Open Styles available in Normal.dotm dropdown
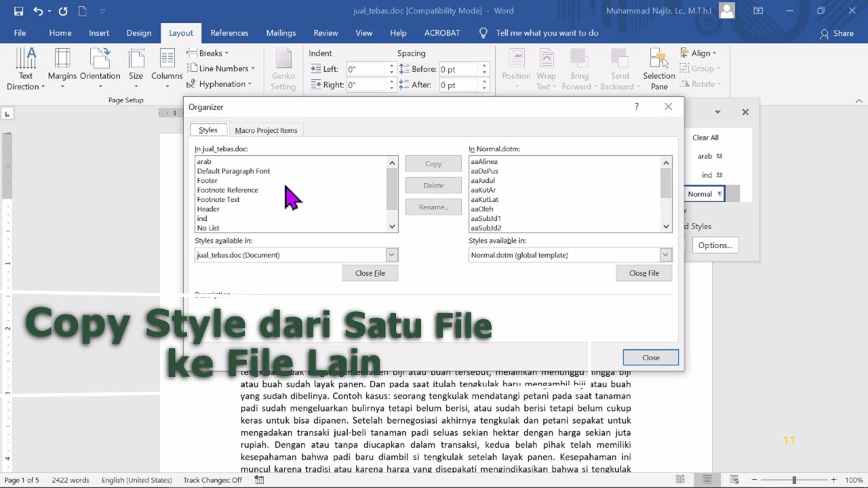 [665, 255]
